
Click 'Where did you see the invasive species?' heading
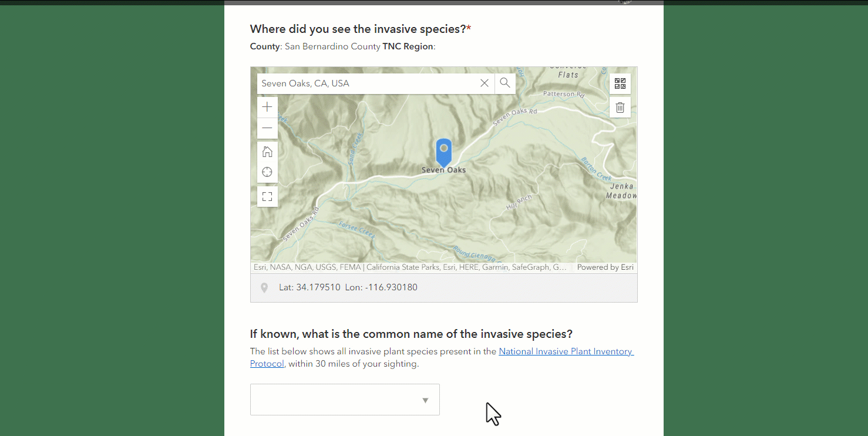point(361,29)
